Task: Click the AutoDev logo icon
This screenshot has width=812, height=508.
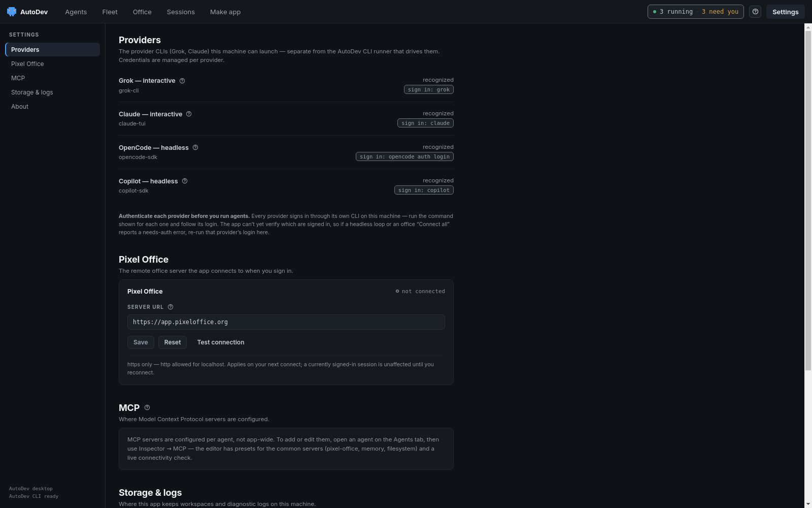Action: pos(12,12)
